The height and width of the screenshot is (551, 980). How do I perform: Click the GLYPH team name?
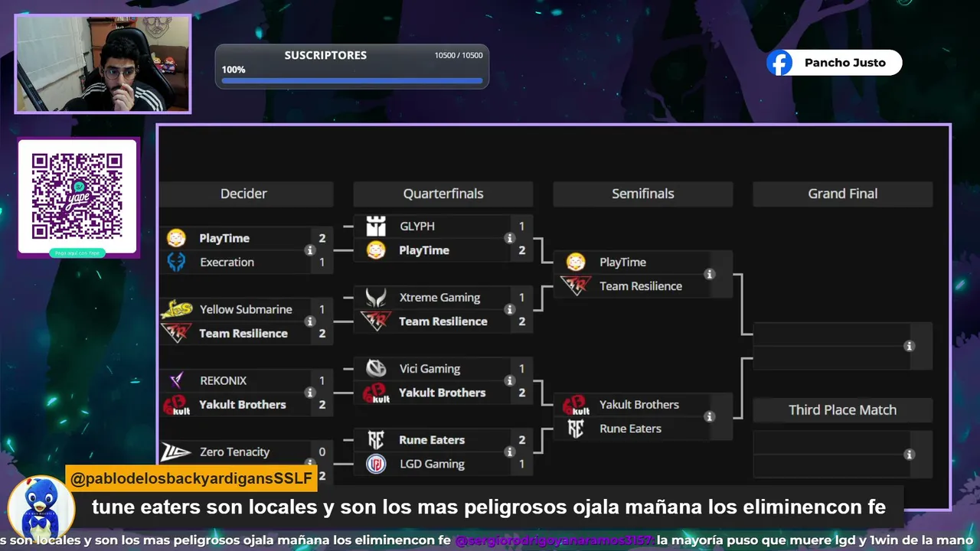pos(417,227)
